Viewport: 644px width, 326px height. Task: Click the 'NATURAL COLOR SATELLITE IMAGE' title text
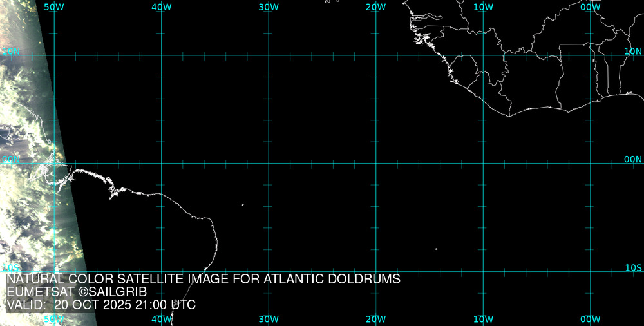pyautogui.click(x=203, y=280)
